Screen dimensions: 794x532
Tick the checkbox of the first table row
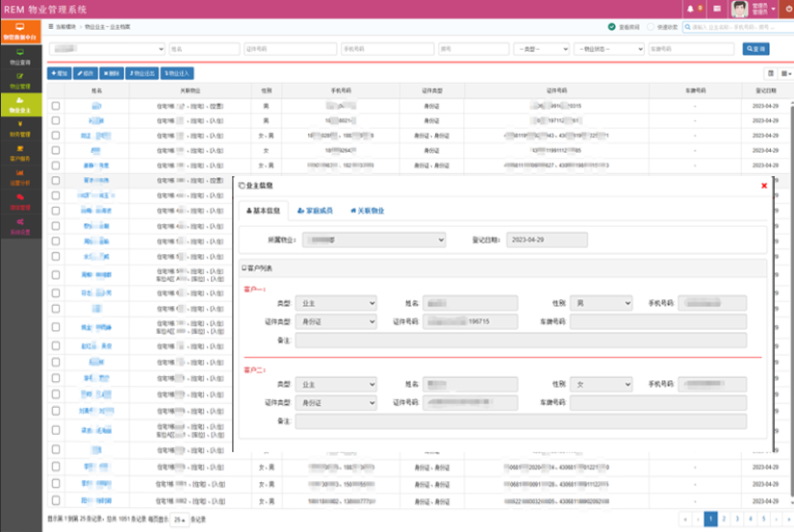[56, 106]
